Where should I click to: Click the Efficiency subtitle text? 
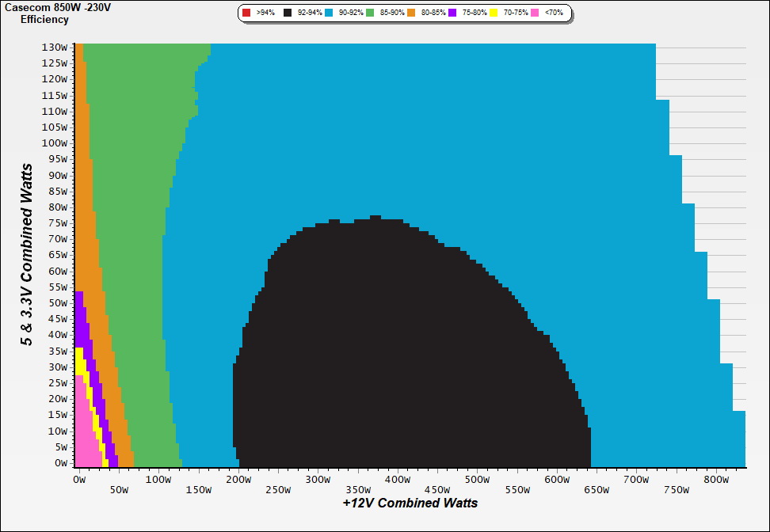click(x=44, y=19)
